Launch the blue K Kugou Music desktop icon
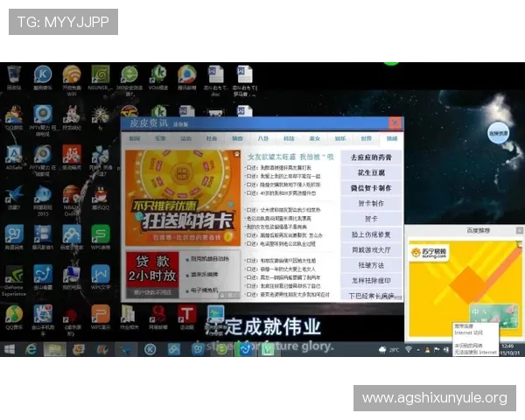Viewport: 525px width, 420px height. [43, 74]
